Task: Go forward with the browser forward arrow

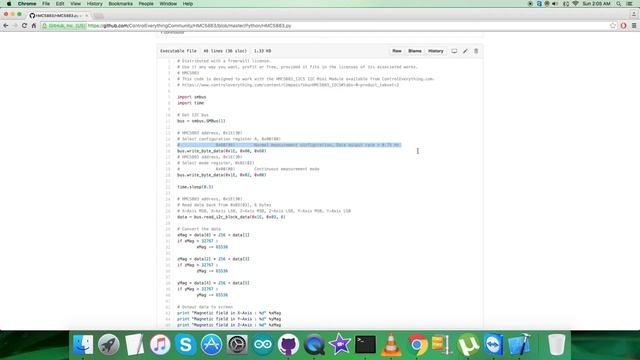Action: pos(15,25)
